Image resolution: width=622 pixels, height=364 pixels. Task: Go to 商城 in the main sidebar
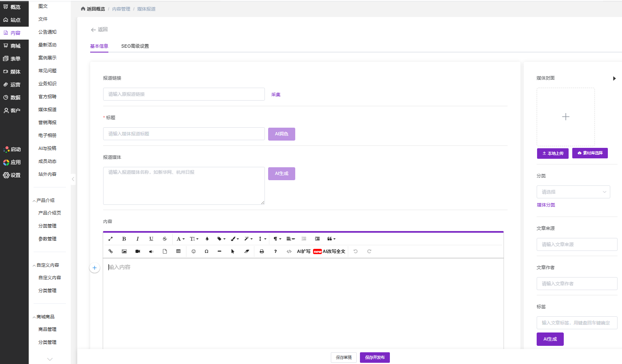coord(14,46)
